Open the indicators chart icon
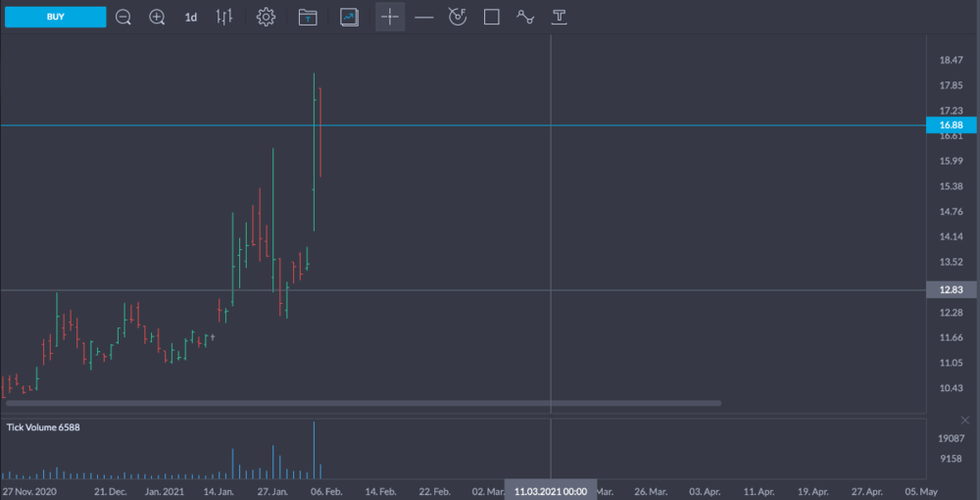The height and width of the screenshot is (500, 980). pos(350,18)
